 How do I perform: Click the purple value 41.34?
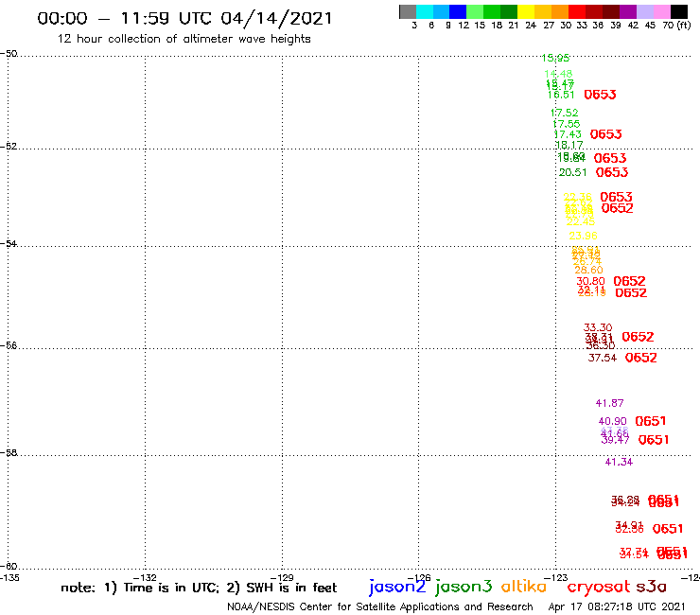point(619,463)
